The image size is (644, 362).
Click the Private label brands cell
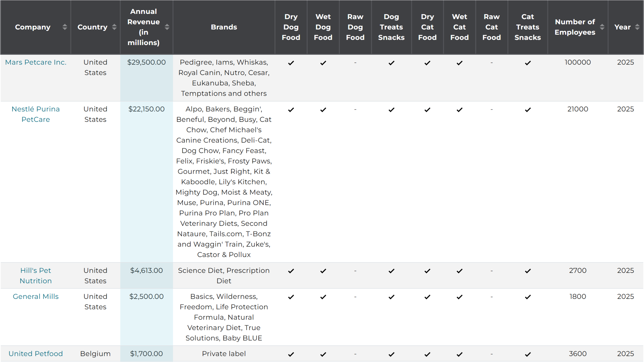point(224,354)
